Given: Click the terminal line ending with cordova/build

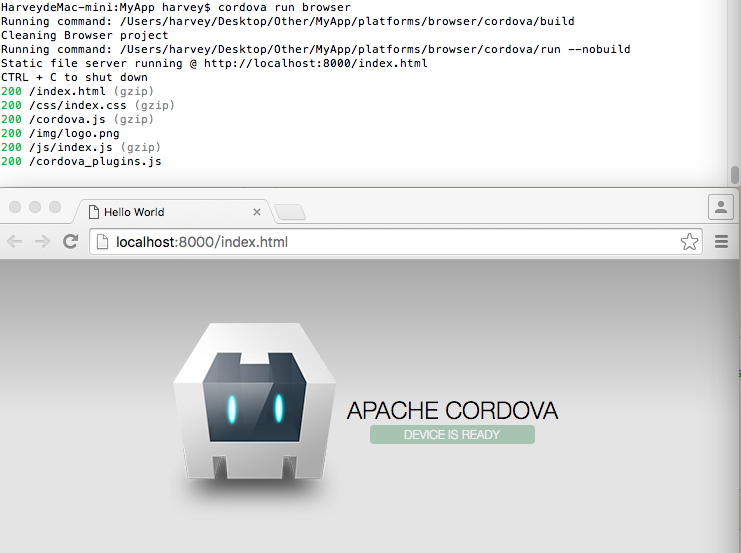Looking at the screenshot, I should coord(288,21).
